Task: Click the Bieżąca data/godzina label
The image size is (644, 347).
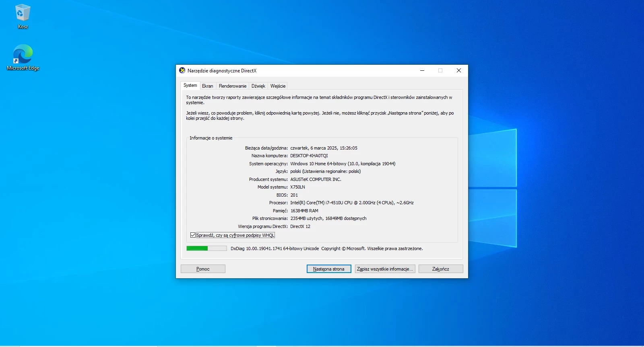Action: [x=266, y=148]
